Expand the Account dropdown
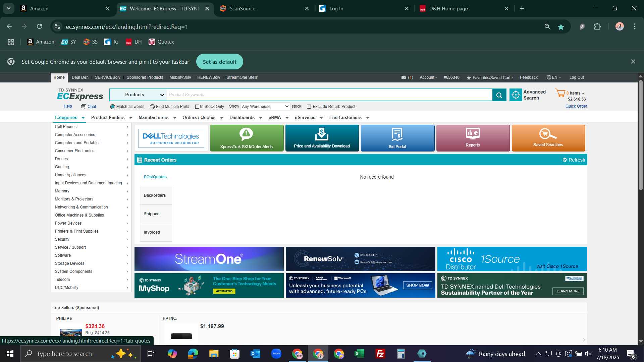This screenshot has width=644, height=362. pyautogui.click(x=428, y=77)
